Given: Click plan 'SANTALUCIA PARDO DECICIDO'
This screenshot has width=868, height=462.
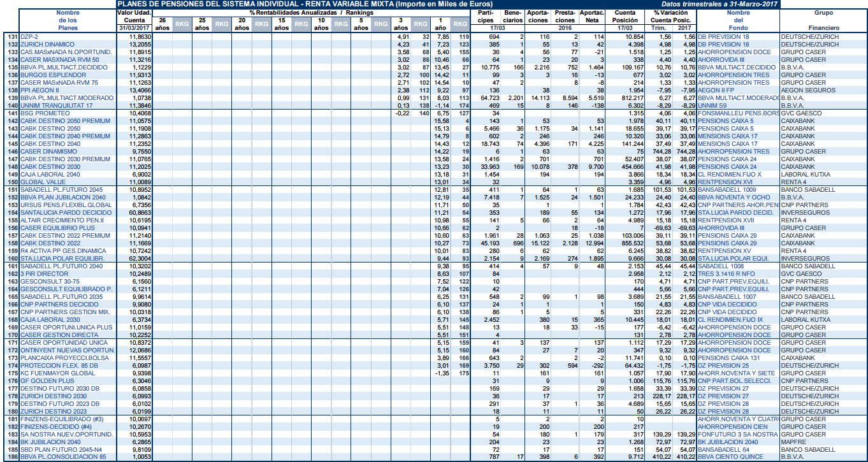Looking at the screenshot, I should [x=66, y=213].
